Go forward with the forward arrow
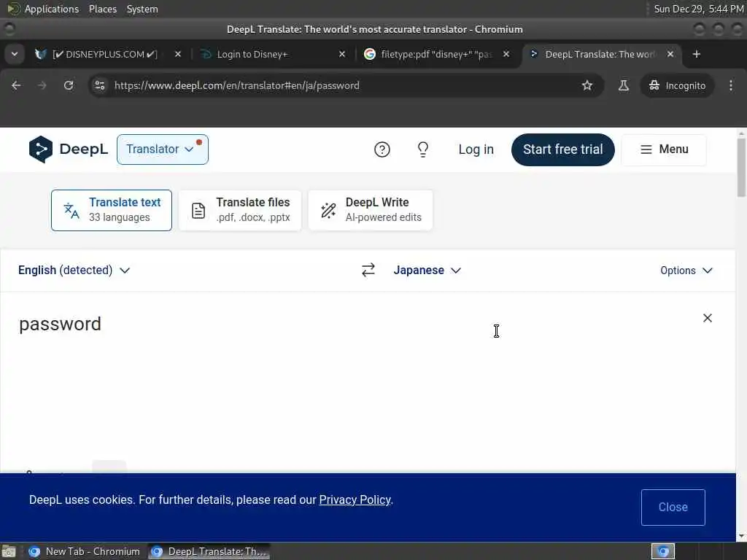The image size is (747, 560). 42,85
